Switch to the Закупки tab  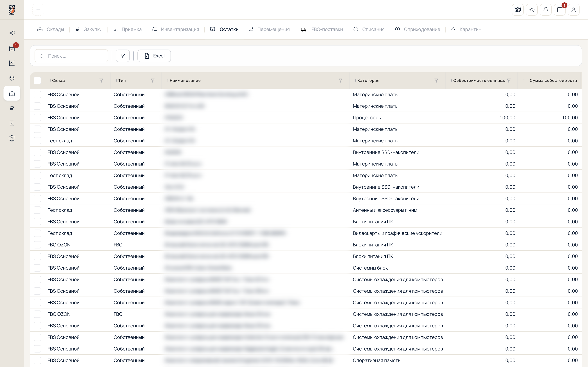pyautogui.click(x=88, y=29)
